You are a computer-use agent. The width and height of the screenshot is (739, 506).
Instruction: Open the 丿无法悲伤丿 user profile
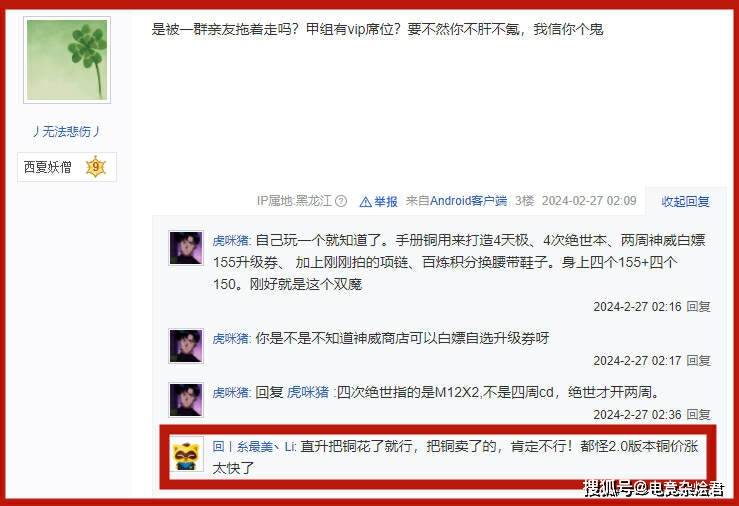click(67, 131)
